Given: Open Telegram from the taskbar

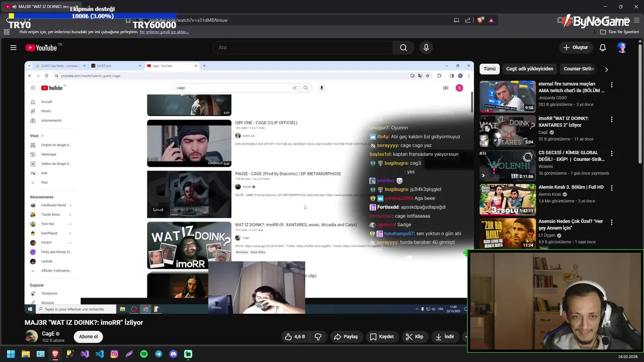Looking at the screenshot, I should point(158,354).
